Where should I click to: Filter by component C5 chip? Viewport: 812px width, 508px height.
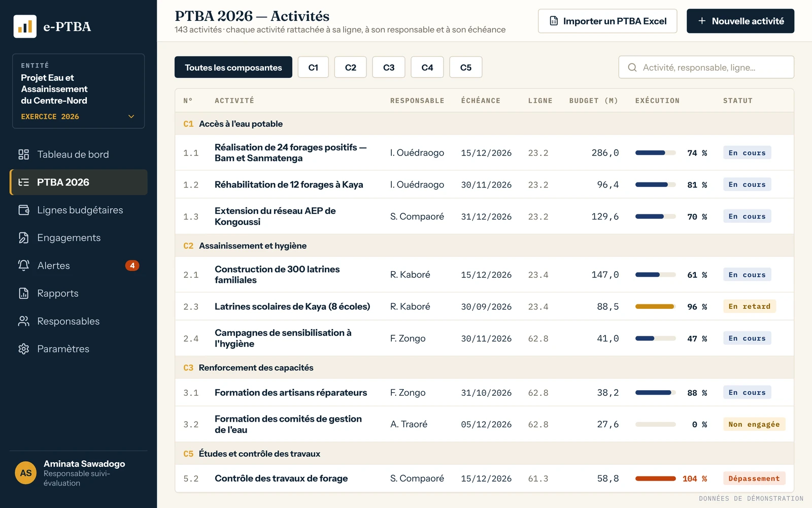click(466, 67)
